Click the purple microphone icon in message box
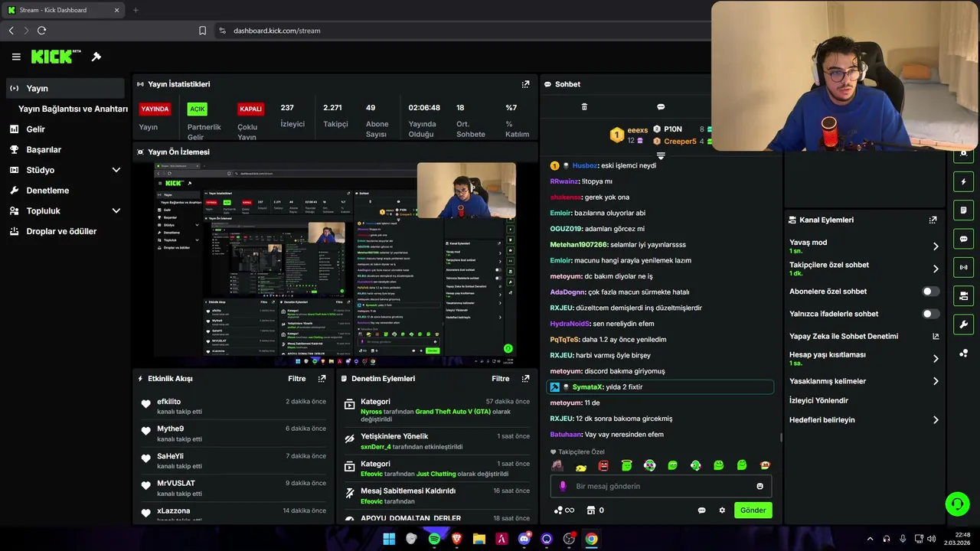The image size is (980, 551). (x=563, y=486)
